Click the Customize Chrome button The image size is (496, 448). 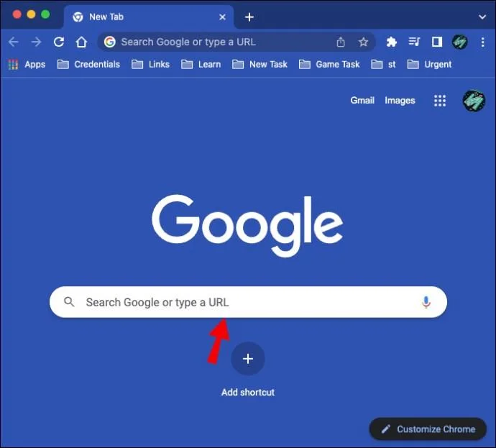pos(428,429)
